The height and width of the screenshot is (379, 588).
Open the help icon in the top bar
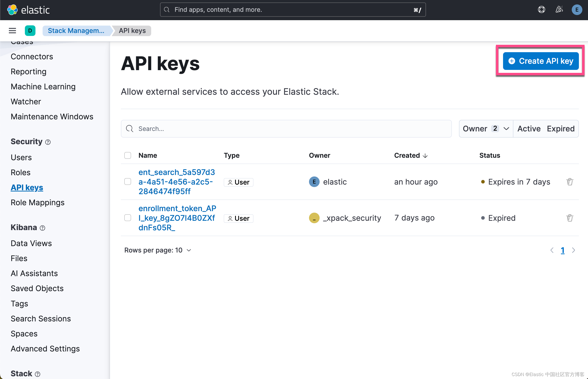point(541,9)
